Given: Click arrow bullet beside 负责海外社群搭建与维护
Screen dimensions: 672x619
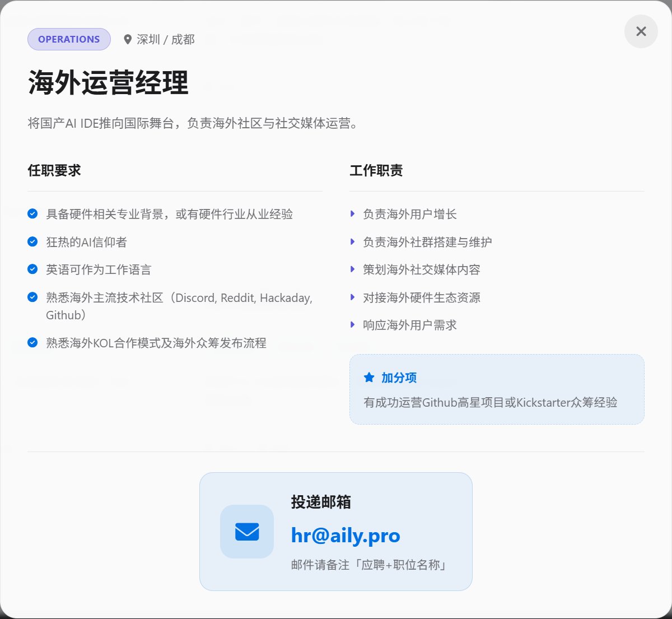Looking at the screenshot, I should pyautogui.click(x=352, y=241).
